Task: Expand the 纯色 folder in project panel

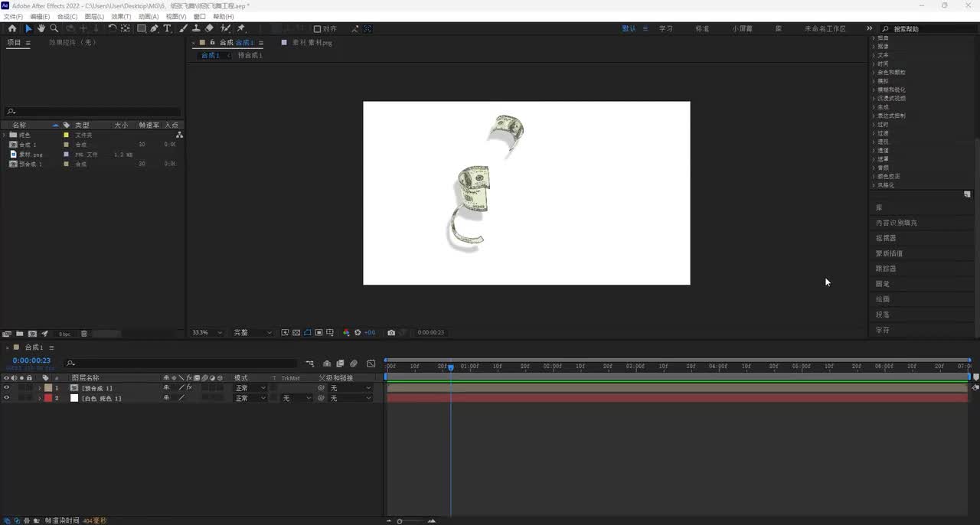Action: (x=5, y=135)
